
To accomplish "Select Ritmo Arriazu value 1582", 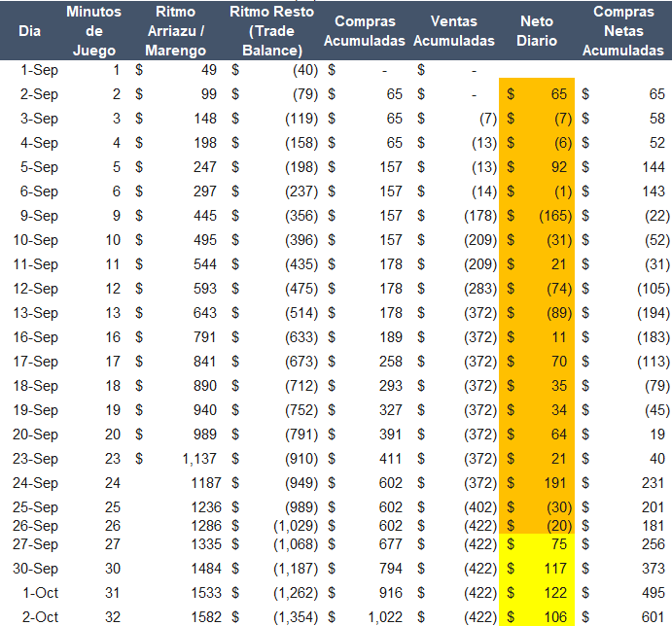I will pos(206,617).
